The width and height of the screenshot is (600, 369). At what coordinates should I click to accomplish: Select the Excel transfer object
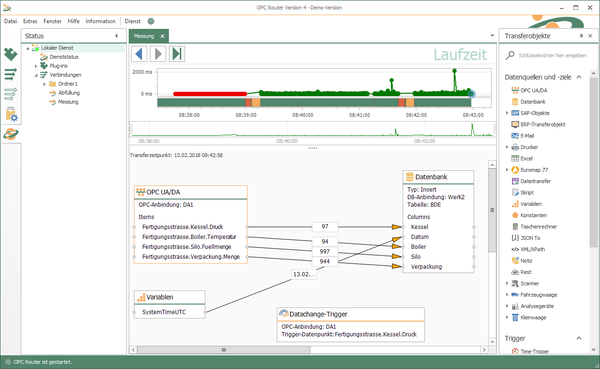526,158
